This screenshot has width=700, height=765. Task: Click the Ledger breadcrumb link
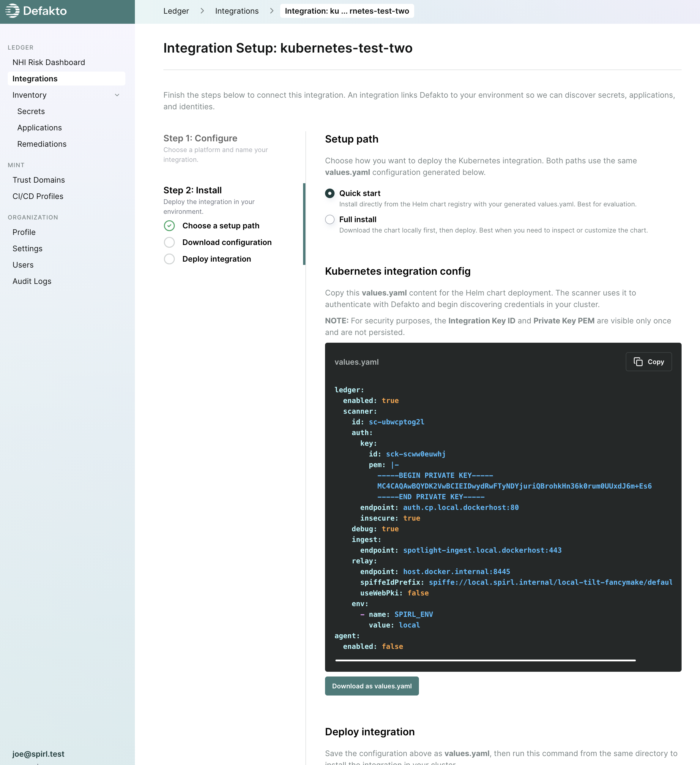pyautogui.click(x=176, y=11)
